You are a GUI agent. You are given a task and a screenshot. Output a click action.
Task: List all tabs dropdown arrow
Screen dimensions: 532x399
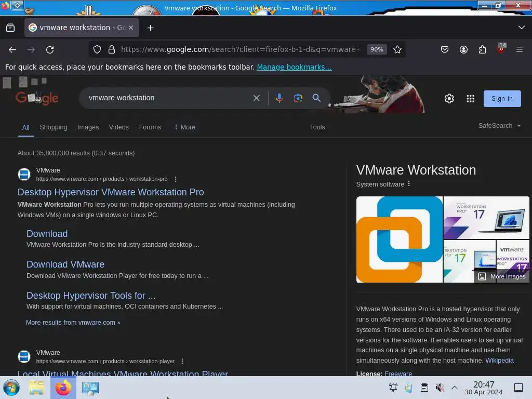(522, 28)
